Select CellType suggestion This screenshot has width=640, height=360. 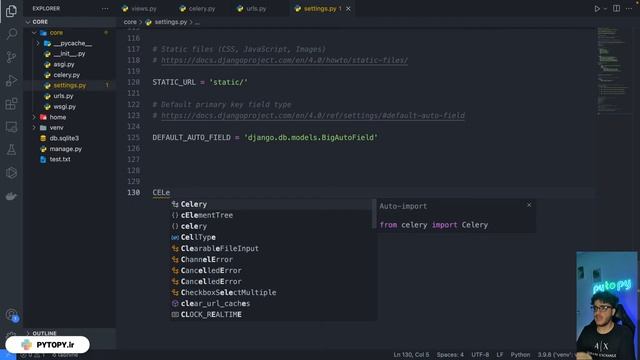273,237
